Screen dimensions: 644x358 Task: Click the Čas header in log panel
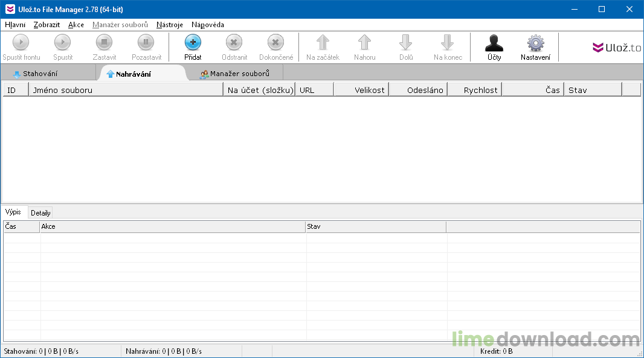coord(22,226)
